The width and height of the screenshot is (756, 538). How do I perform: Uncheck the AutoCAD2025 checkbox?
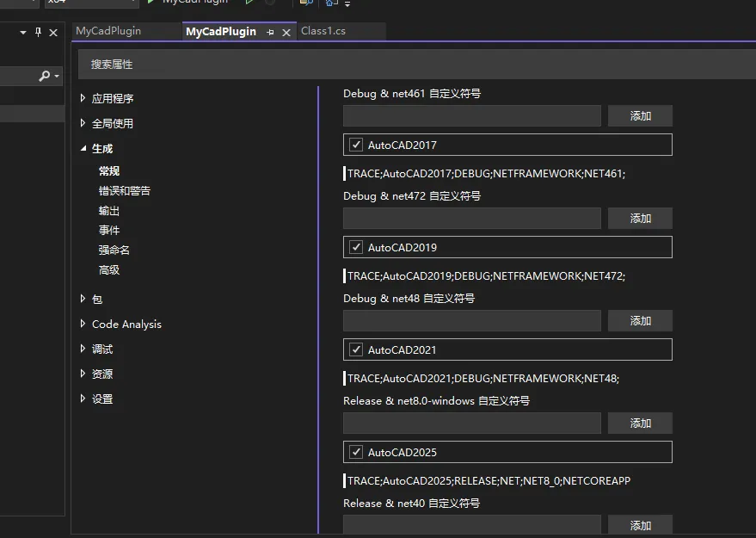click(x=356, y=452)
